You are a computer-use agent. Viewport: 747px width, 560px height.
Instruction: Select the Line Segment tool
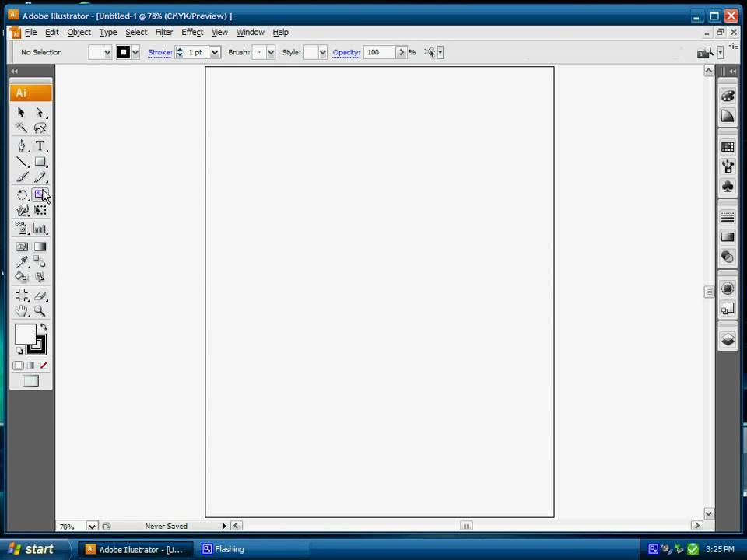tap(22, 162)
